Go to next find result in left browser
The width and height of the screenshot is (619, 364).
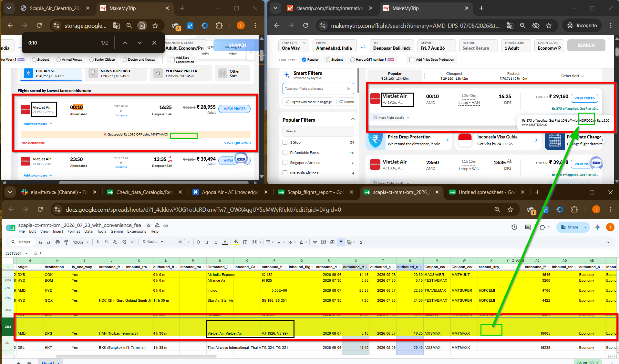(x=140, y=43)
